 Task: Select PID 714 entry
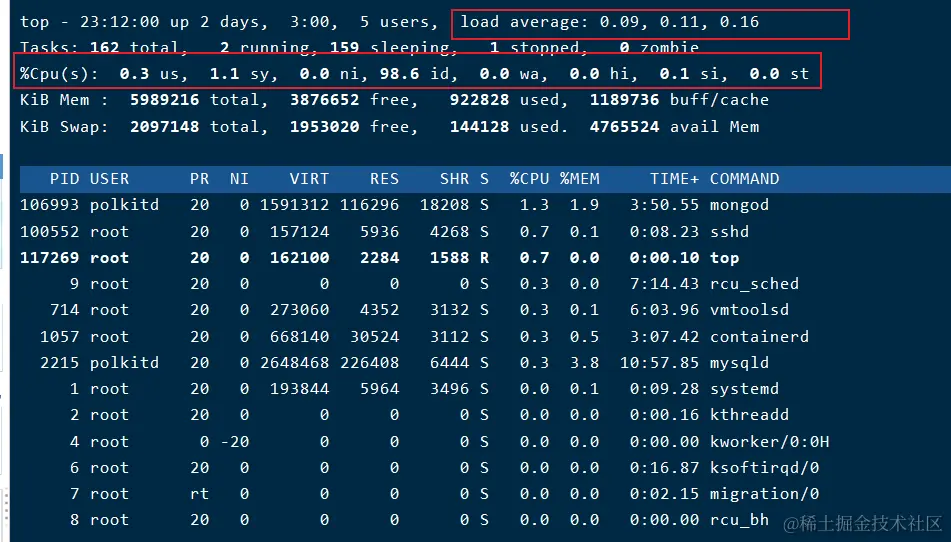point(64,310)
